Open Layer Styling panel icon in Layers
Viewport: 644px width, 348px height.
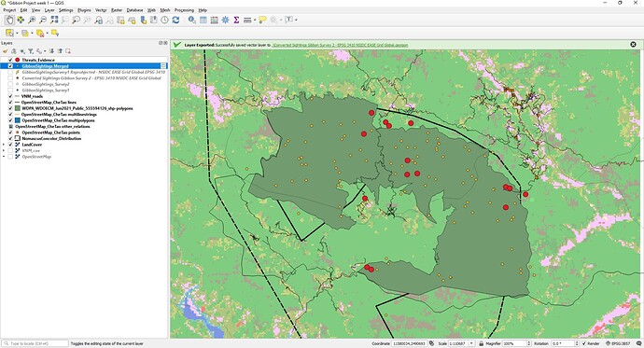pos(6,51)
